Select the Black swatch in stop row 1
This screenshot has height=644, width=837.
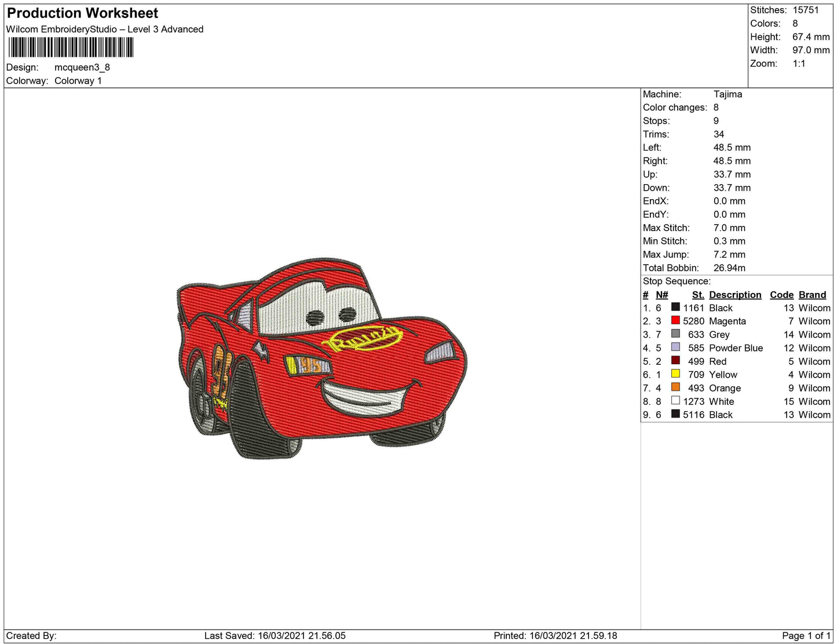675,307
